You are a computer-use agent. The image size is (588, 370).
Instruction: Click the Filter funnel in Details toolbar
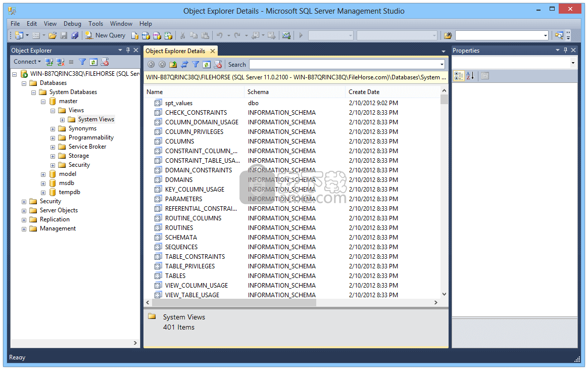pos(195,65)
